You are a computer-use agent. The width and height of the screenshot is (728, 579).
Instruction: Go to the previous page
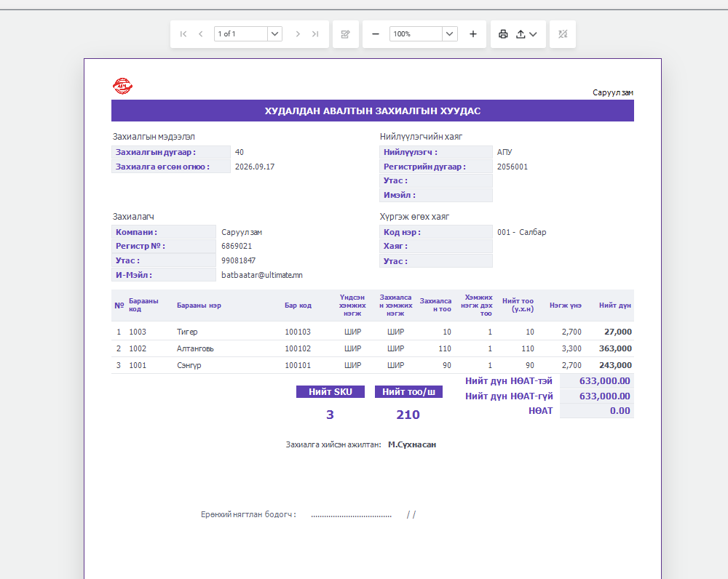[x=201, y=34]
